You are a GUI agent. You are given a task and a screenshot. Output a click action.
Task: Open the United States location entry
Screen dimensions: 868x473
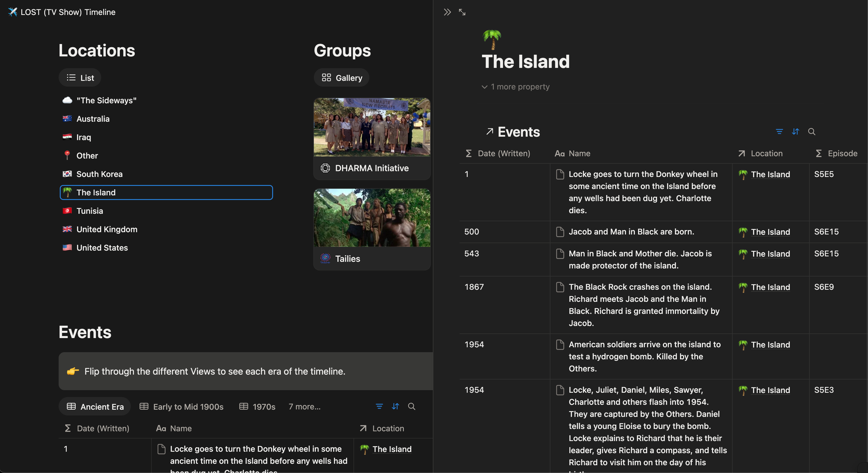pyautogui.click(x=166, y=248)
